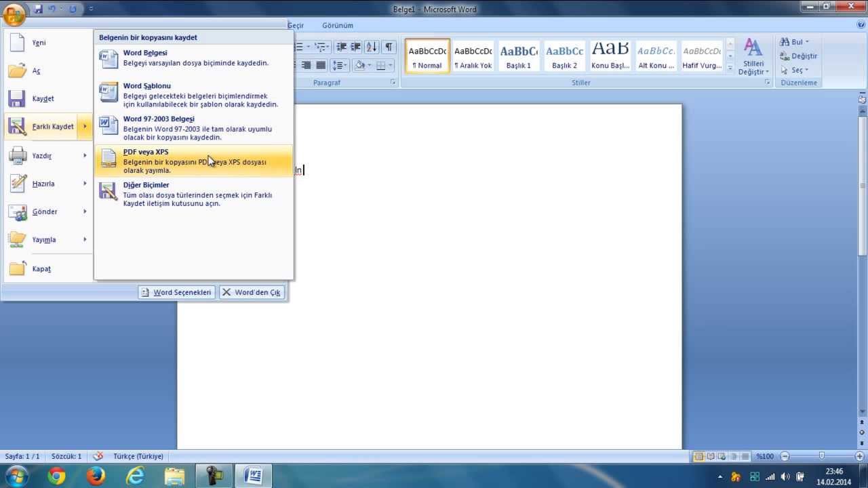Open the Bul find dropdown

coord(795,42)
